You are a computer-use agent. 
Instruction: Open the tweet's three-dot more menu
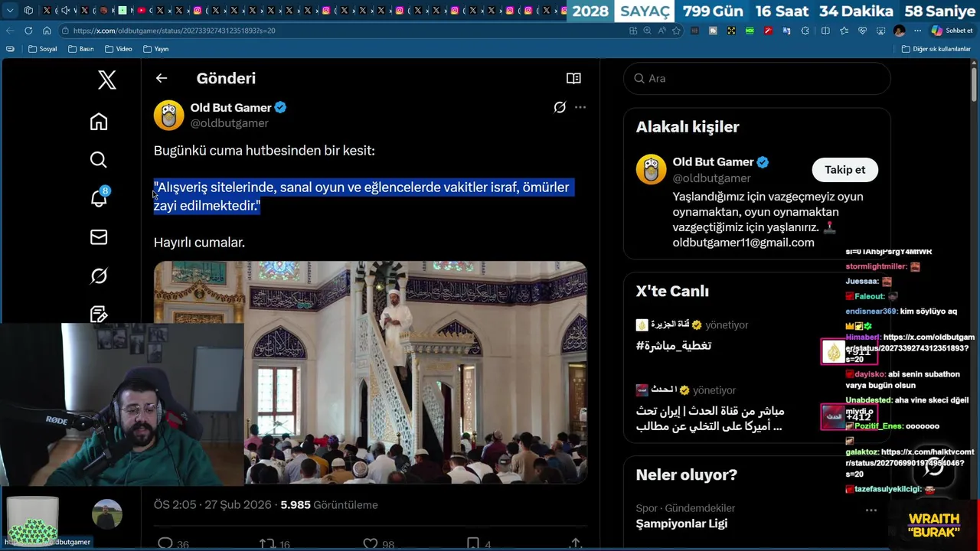(x=580, y=107)
